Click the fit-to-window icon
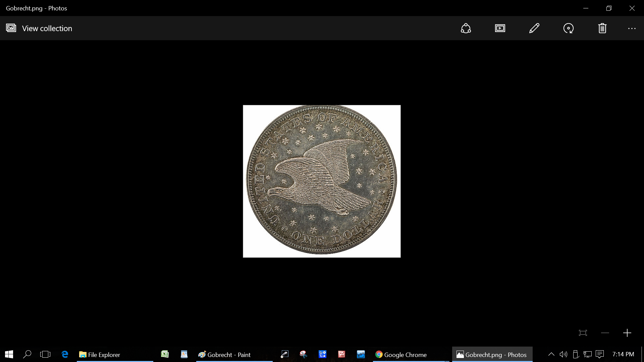Viewport: 644px width, 362px height. point(583,333)
